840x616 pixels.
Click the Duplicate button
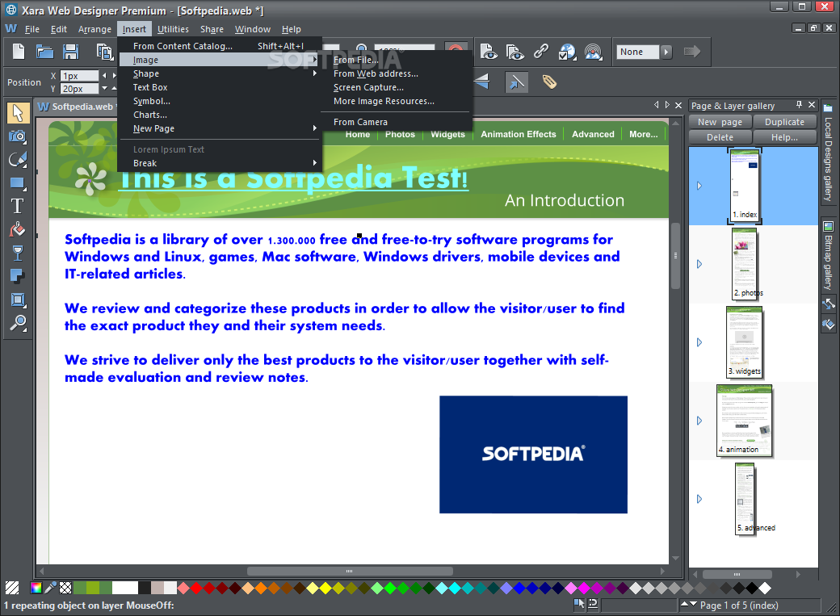click(x=784, y=122)
